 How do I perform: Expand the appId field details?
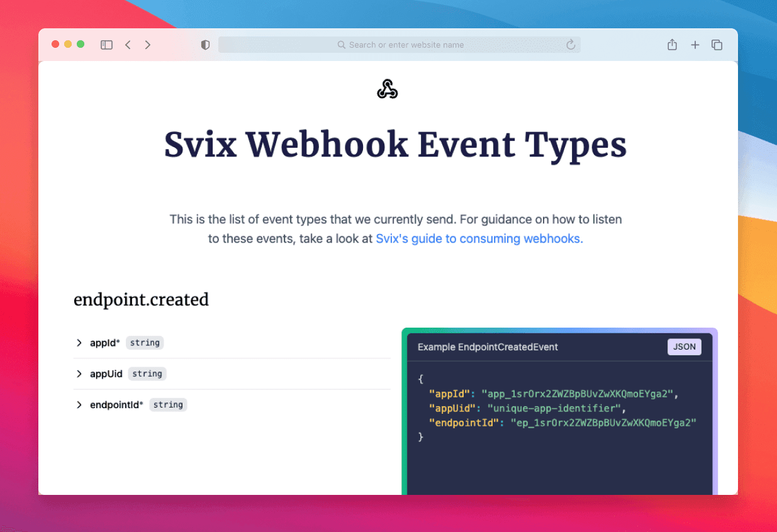point(79,343)
